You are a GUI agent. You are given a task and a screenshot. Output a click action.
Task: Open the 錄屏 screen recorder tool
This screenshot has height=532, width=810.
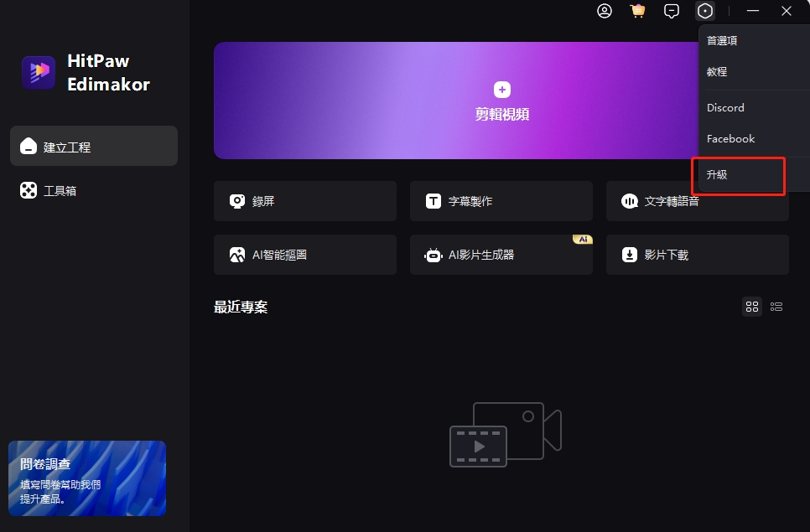pyautogui.click(x=304, y=201)
